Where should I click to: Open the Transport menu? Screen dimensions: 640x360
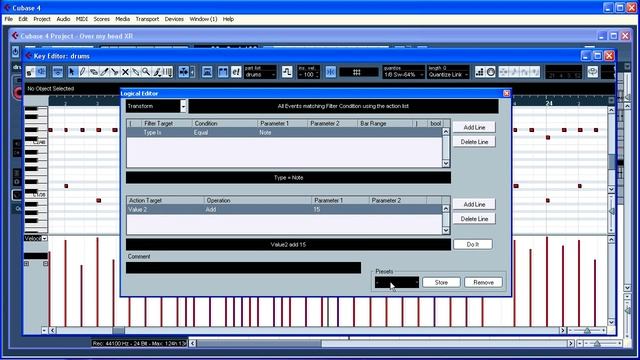[147, 19]
